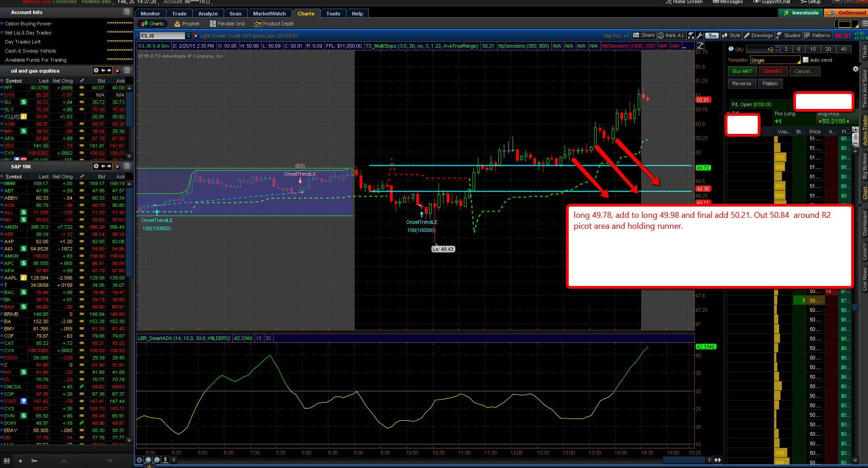Click the chart scale toggle icon above the price axis
The height and width of the screenshot is (468, 868).
(x=700, y=46)
